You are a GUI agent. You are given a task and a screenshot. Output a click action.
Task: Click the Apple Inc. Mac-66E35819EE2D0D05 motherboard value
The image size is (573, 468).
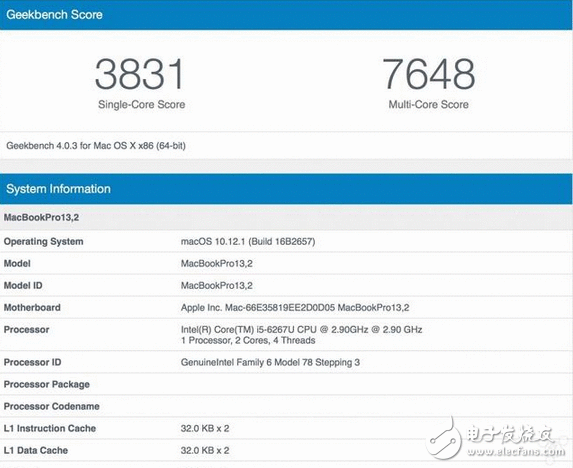click(x=295, y=308)
